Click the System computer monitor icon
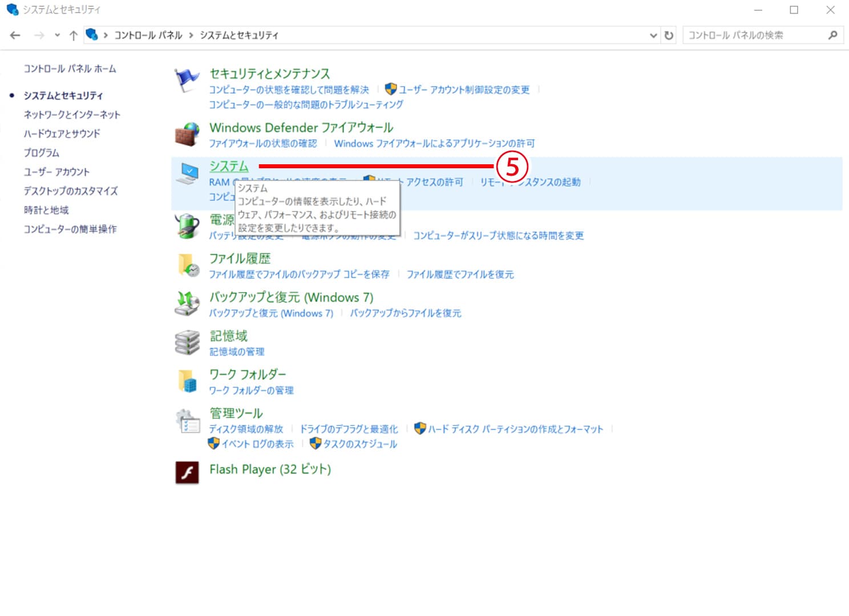The width and height of the screenshot is (849, 616). tap(187, 173)
